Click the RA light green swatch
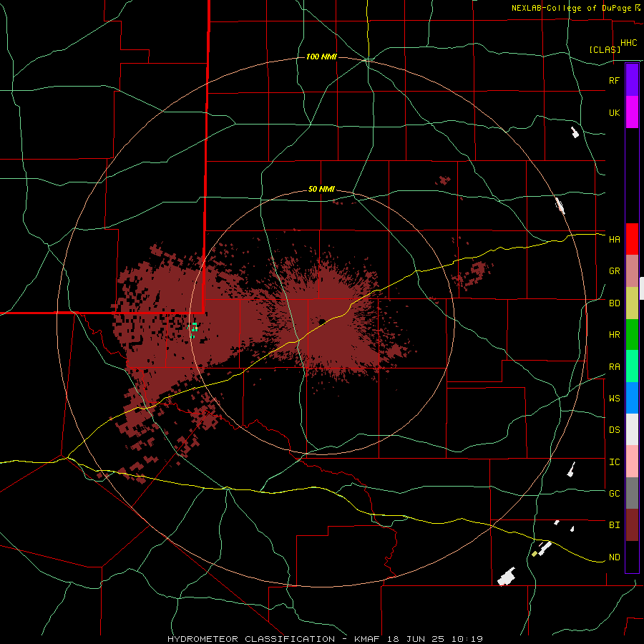 click(x=632, y=366)
